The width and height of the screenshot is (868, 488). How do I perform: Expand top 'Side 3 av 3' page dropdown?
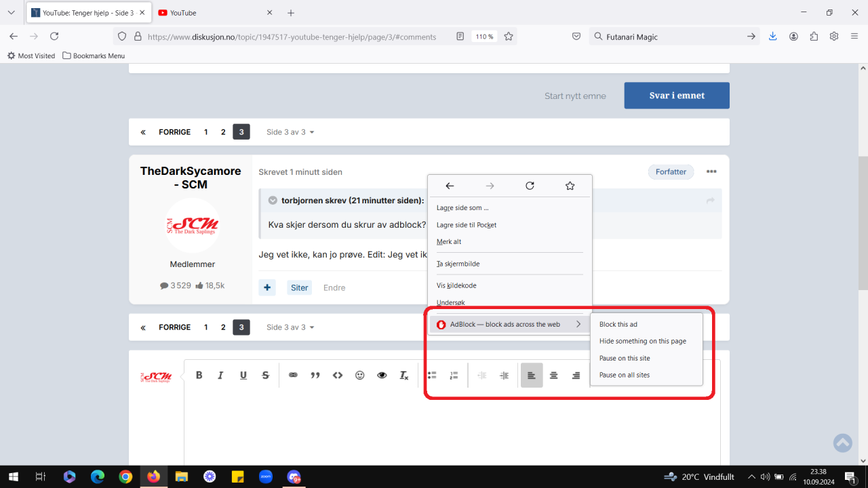290,132
